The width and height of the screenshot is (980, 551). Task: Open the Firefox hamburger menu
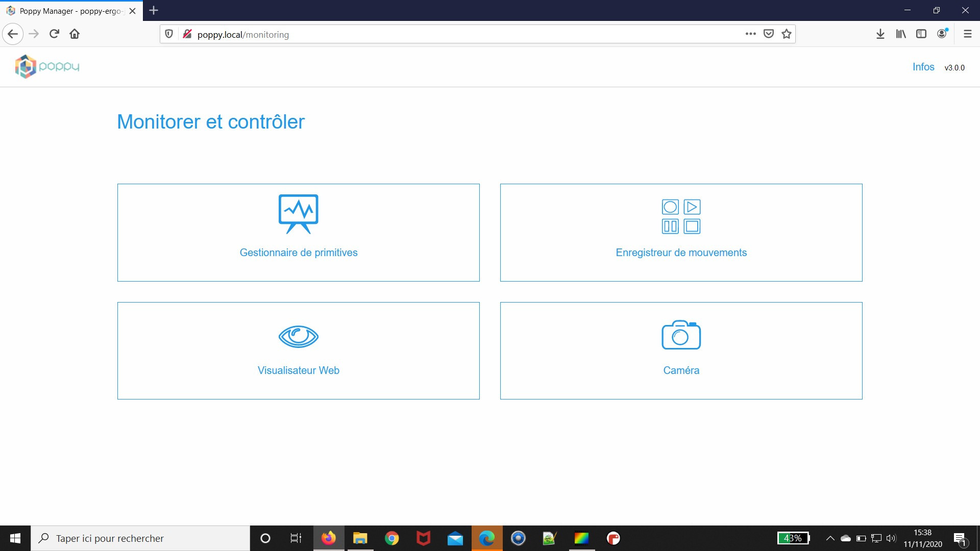coord(967,34)
